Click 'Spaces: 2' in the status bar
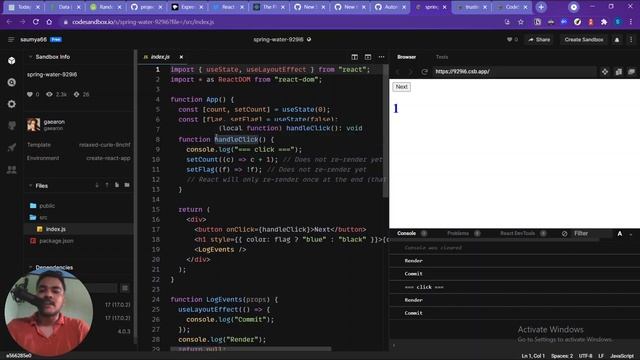 tap(562, 356)
